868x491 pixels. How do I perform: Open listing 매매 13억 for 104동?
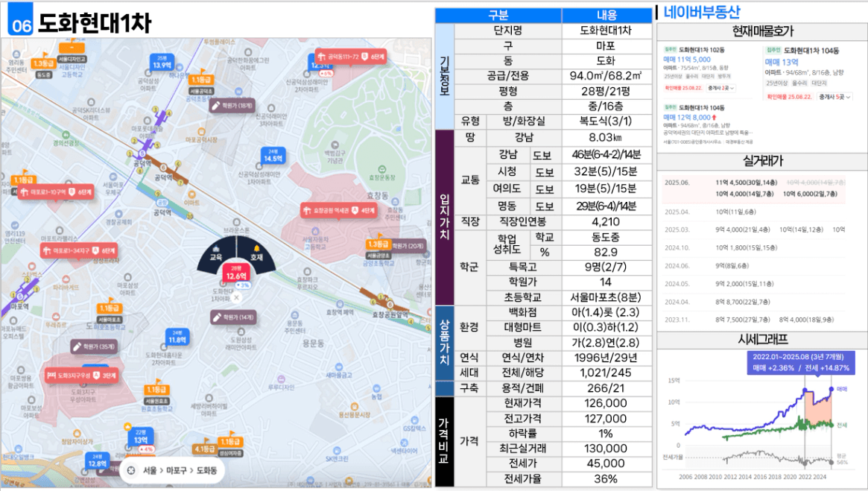(781, 62)
